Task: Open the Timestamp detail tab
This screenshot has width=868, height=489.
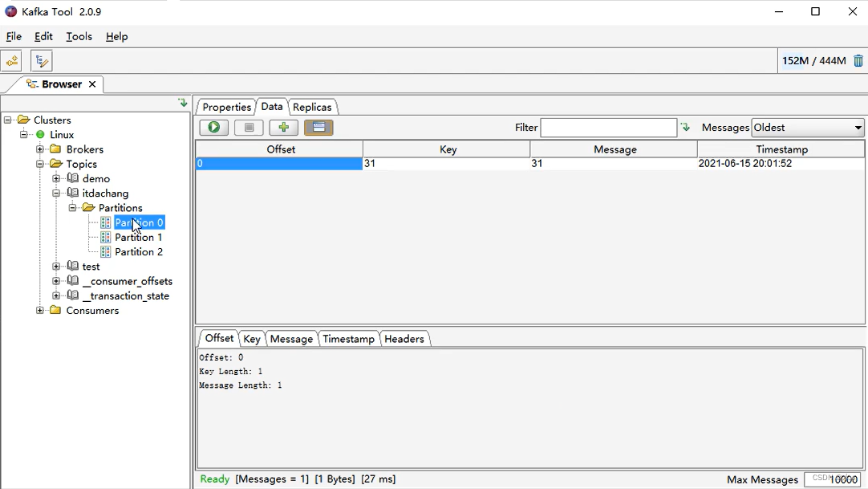Action: [349, 339]
